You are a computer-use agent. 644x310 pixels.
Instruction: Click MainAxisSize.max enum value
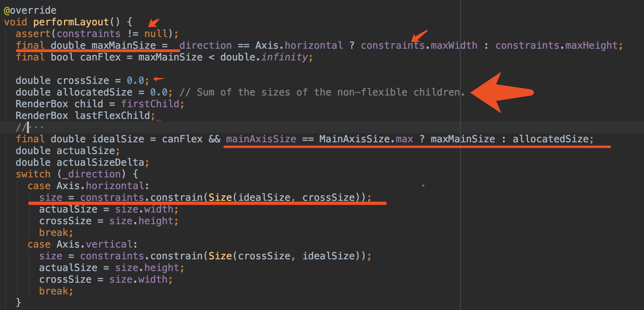pyautogui.click(x=366, y=139)
